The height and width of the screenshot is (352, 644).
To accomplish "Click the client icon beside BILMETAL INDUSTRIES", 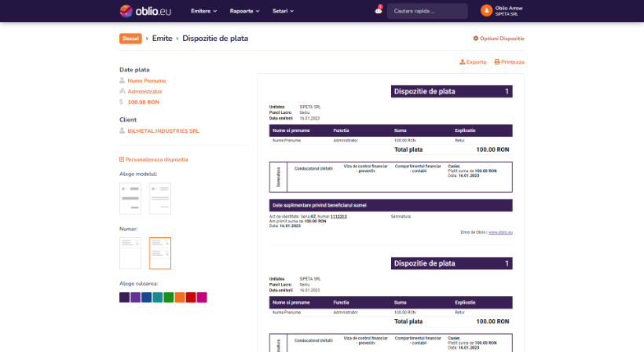I will click(x=122, y=130).
